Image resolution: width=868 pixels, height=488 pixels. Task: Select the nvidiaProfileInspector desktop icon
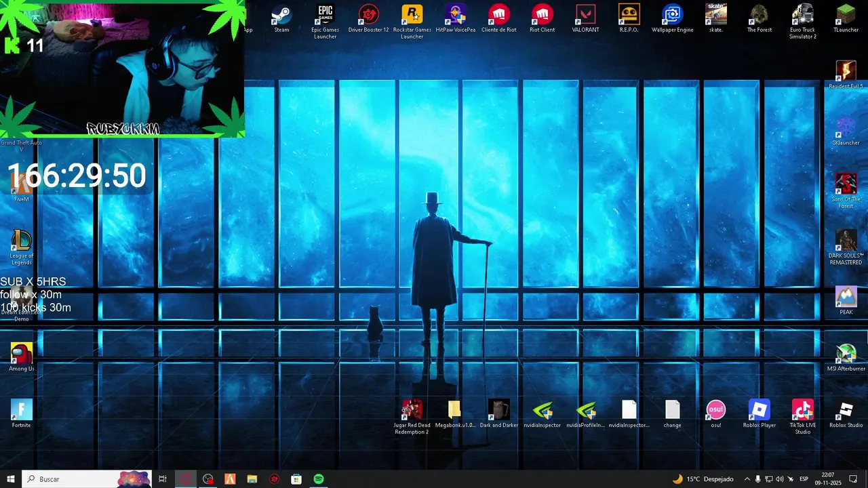tap(586, 414)
